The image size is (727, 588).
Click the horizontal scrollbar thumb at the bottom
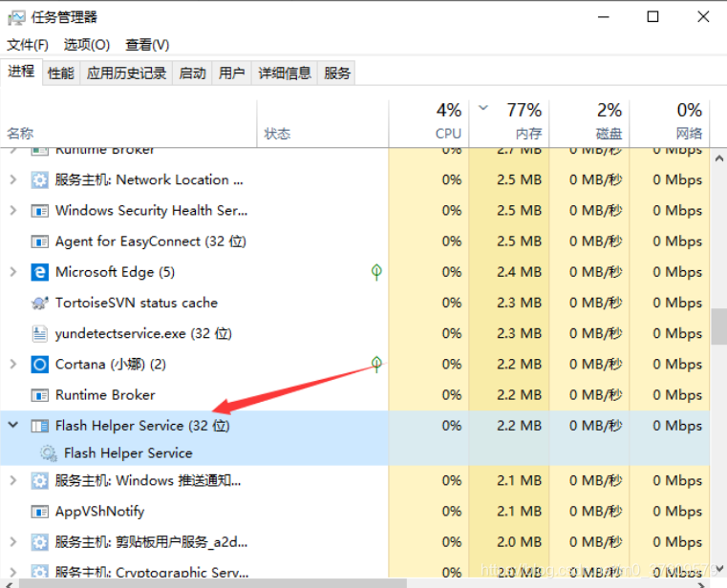[212, 583]
